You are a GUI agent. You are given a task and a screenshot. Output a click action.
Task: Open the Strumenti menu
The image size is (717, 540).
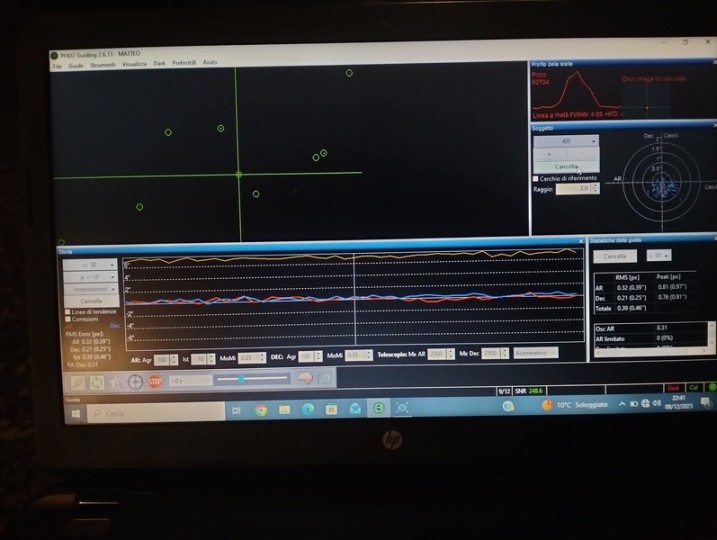(103, 64)
